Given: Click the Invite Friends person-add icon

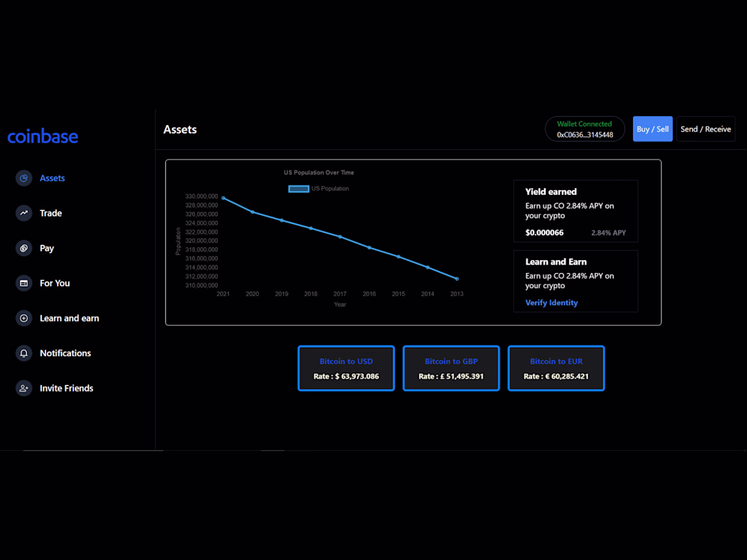Looking at the screenshot, I should tap(22, 388).
